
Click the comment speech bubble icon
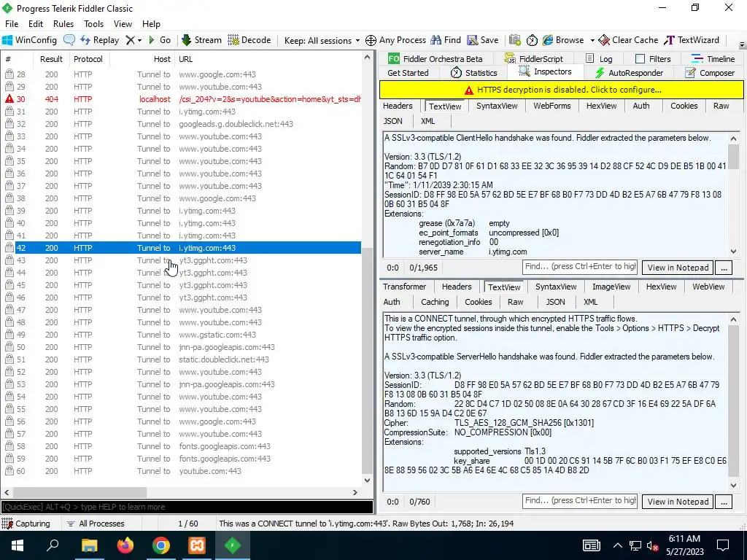click(69, 40)
